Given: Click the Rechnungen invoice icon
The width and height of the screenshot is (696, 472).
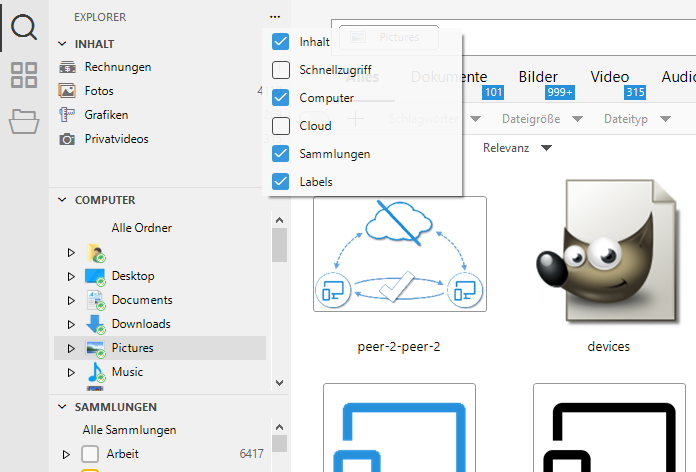Looking at the screenshot, I should point(67,67).
